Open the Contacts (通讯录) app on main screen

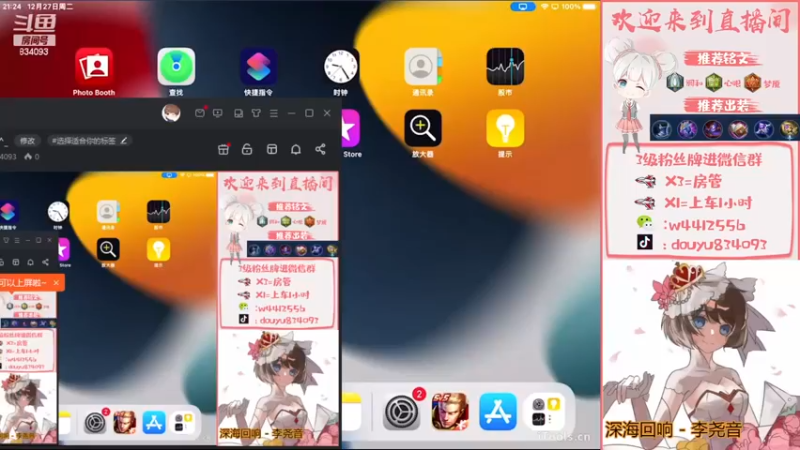[423, 67]
